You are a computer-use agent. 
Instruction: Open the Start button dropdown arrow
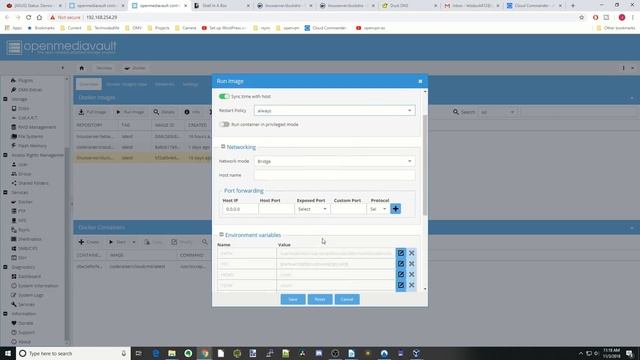pos(133,242)
